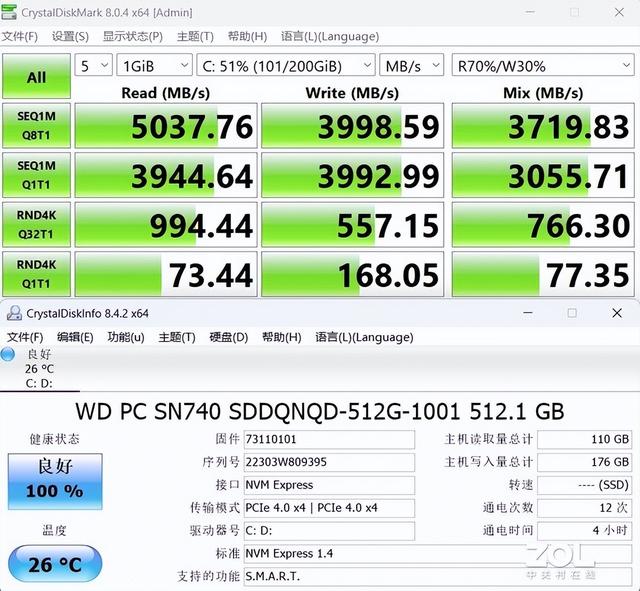Open the mix ratio dropdown R70%/W30%
Image resolution: width=640 pixels, height=591 pixels.
pos(543,65)
